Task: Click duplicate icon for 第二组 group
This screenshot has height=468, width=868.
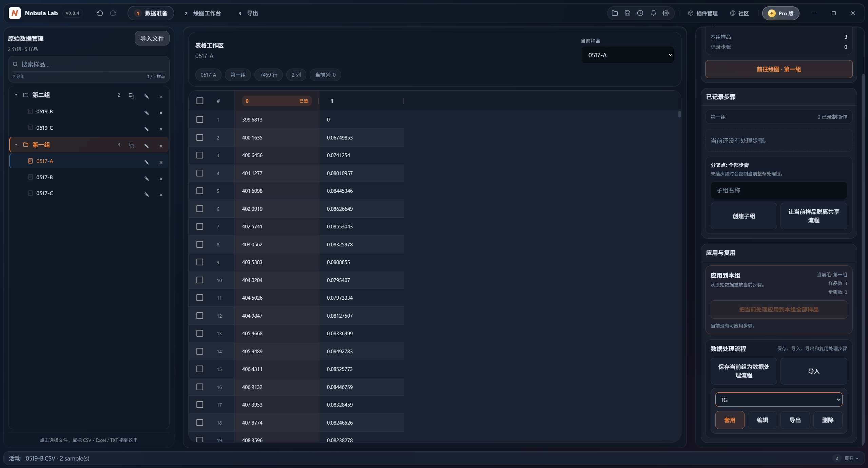Action: (132, 96)
